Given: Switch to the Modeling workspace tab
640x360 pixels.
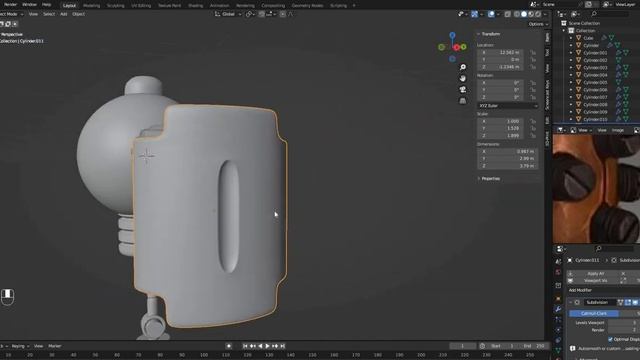Looking at the screenshot, I should [91, 6].
